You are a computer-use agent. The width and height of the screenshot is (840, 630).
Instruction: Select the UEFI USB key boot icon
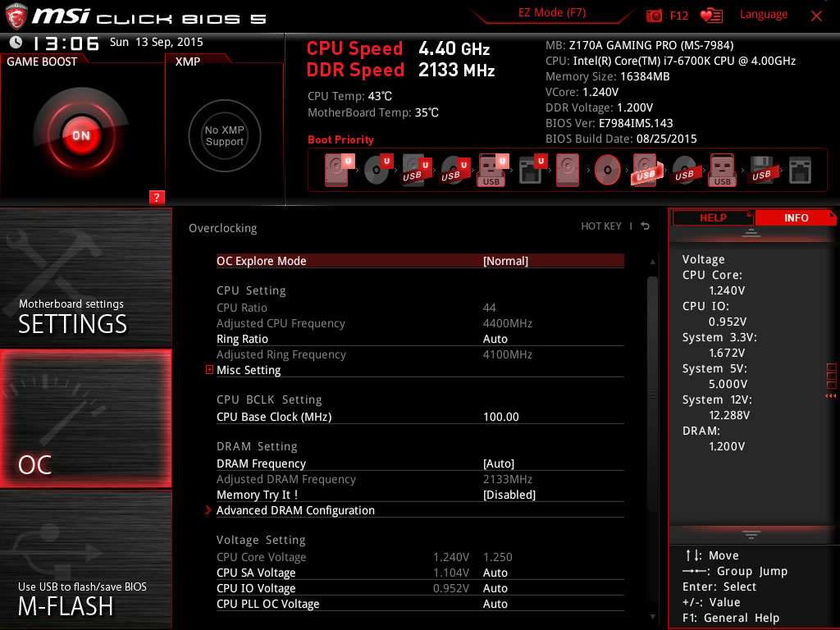pyautogui.click(x=492, y=171)
